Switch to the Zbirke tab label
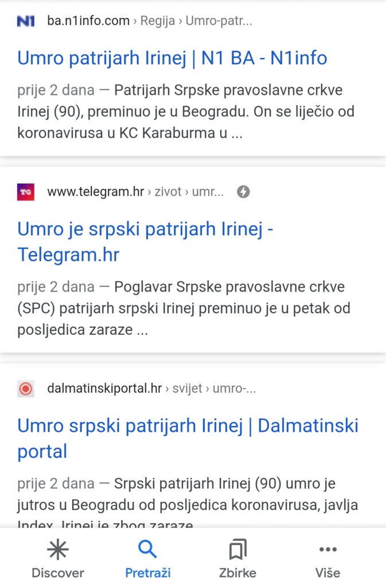This screenshot has height=588, width=386. [237, 572]
